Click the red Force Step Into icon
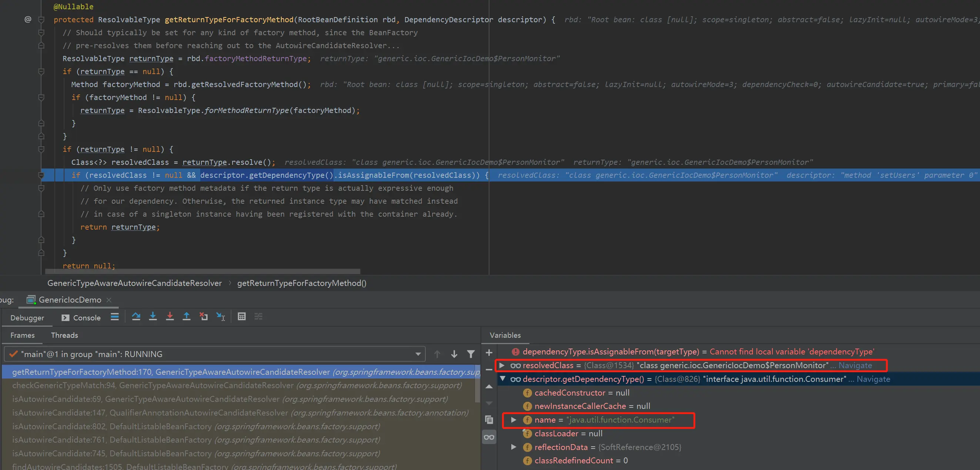 pyautogui.click(x=170, y=316)
